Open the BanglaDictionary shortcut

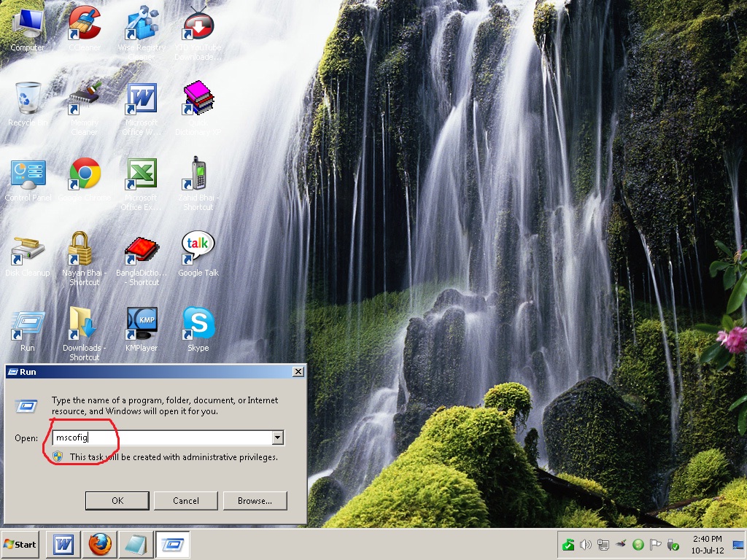141,248
